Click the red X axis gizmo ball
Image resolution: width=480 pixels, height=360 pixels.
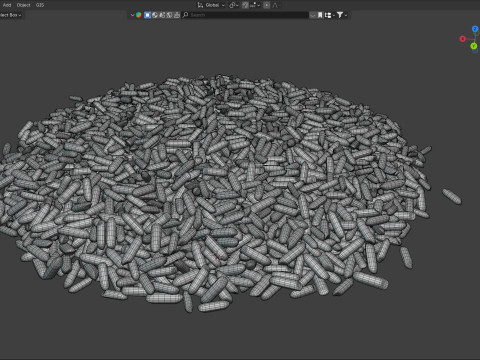pos(462,39)
